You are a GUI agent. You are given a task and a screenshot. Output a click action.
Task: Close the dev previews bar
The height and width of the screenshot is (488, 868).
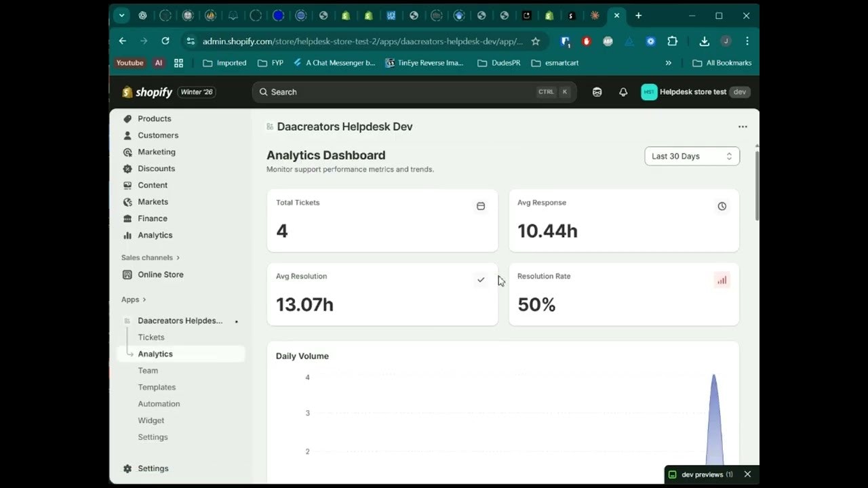pos(747,474)
